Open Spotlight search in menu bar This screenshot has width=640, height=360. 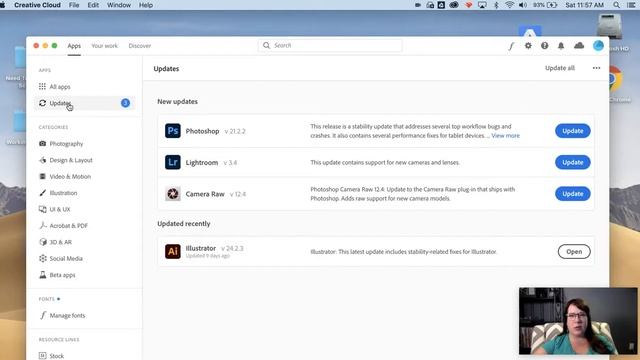pyautogui.click(x=616, y=5)
